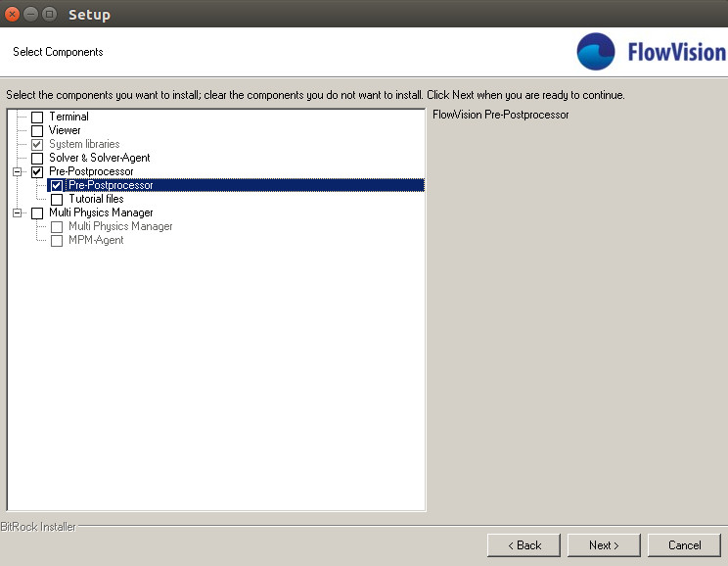Collapse the Pre-Postprocessor tree node
Screen dimensions: 728x566
point(18,172)
